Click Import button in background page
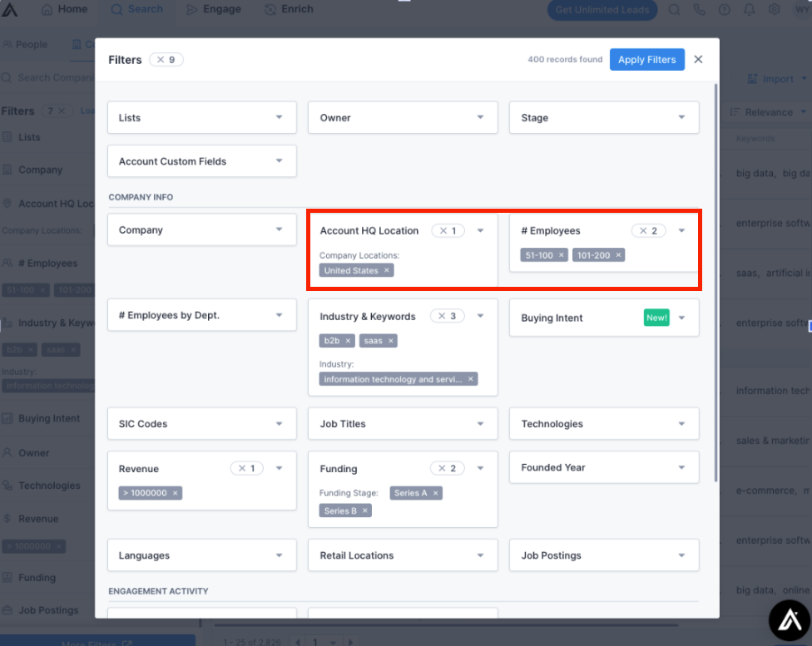812x646 pixels. pyautogui.click(x=777, y=79)
